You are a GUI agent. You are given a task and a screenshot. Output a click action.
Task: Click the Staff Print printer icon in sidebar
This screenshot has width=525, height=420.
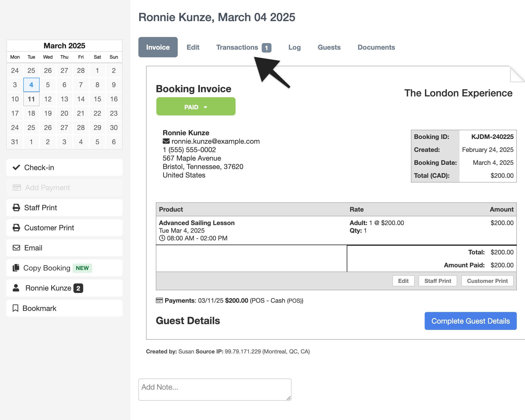coord(16,208)
